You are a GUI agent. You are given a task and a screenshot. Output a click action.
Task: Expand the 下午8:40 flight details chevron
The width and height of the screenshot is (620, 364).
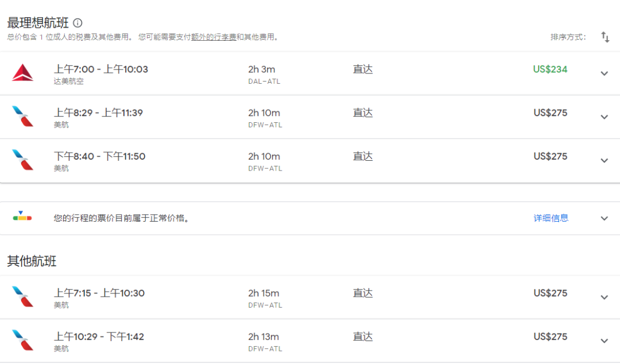(604, 161)
